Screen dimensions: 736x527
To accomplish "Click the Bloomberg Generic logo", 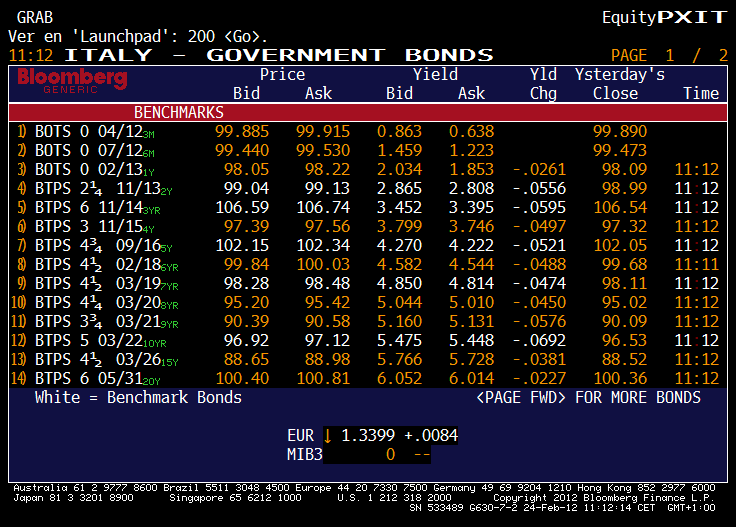I will 72,81.
